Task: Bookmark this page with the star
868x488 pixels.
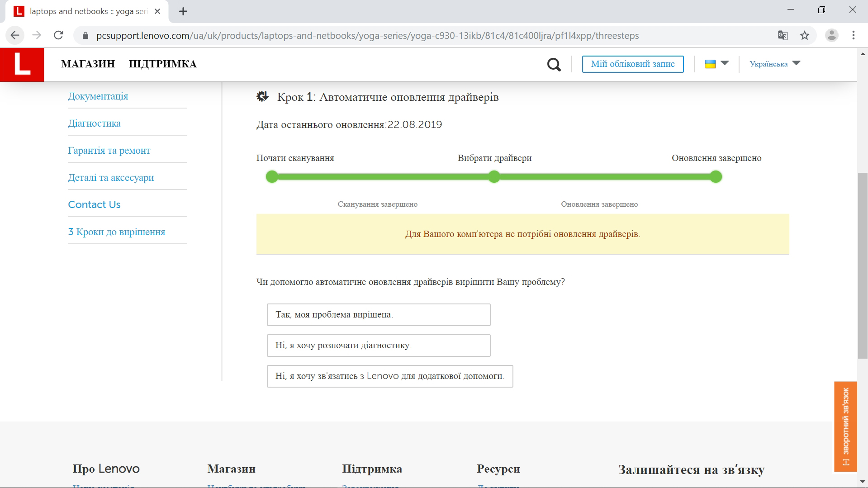Action: click(x=804, y=35)
